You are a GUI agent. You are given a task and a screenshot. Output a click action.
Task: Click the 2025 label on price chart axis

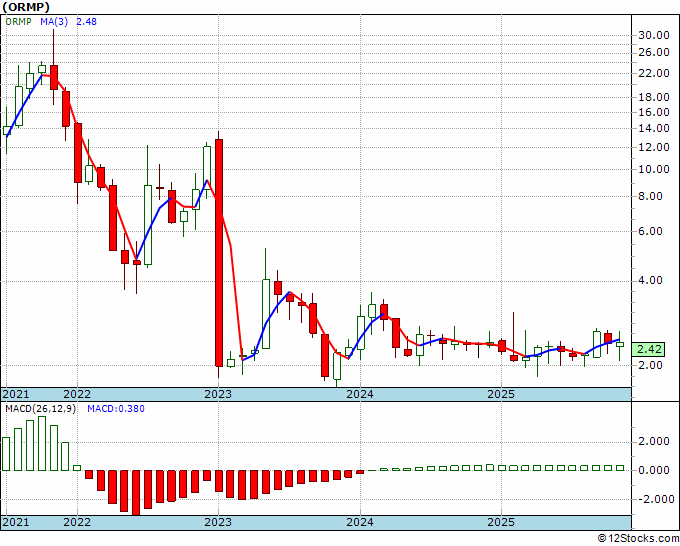(501, 394)
